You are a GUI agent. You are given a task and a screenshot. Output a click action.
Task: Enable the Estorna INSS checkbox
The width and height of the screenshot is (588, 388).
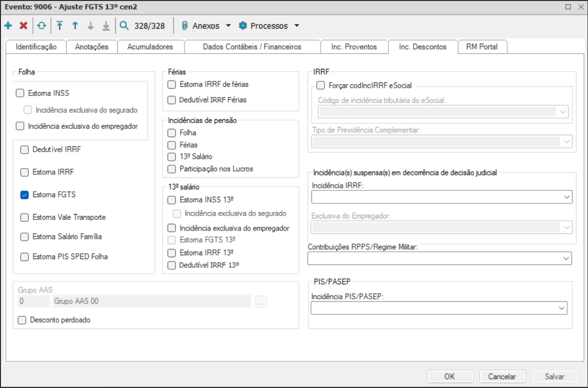coord(20,93)
